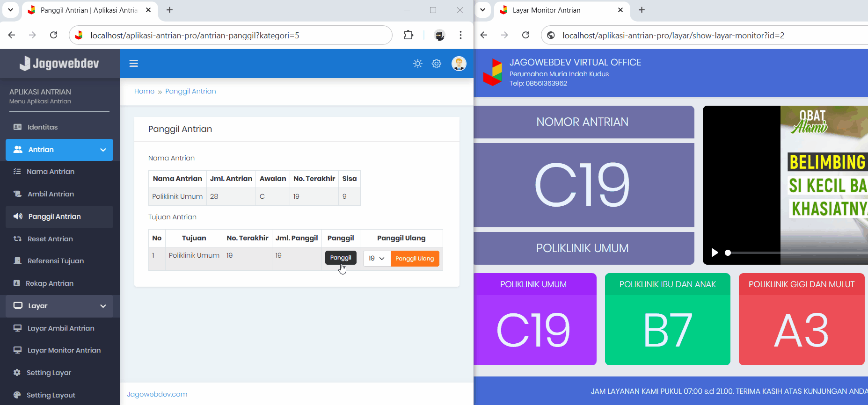Open settings gear in the blue header
868x405 pixels.
coord(437,64)
